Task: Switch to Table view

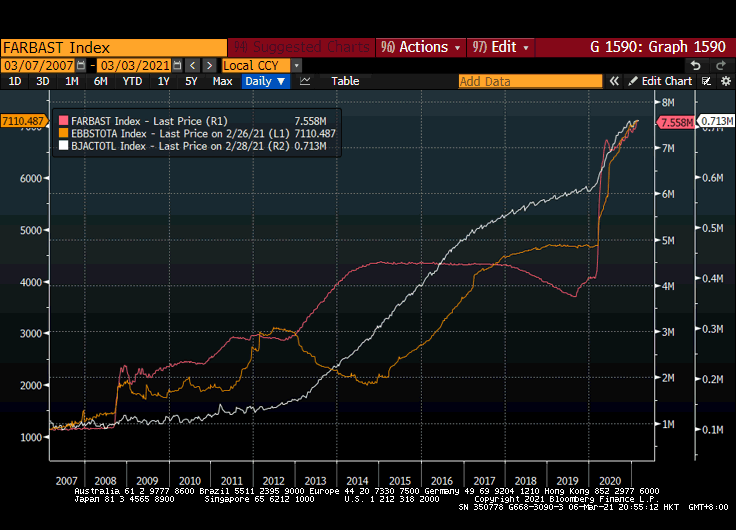Action: [345, 81]
